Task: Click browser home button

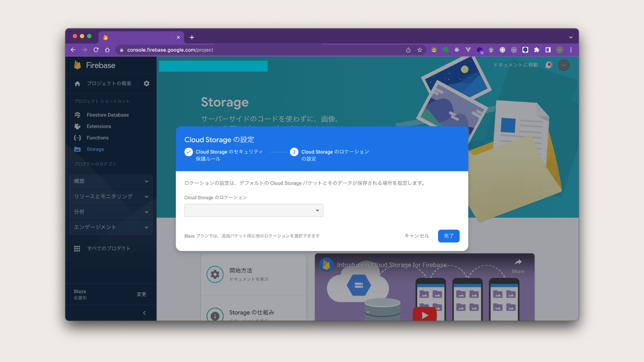Action: pos(107,50)
